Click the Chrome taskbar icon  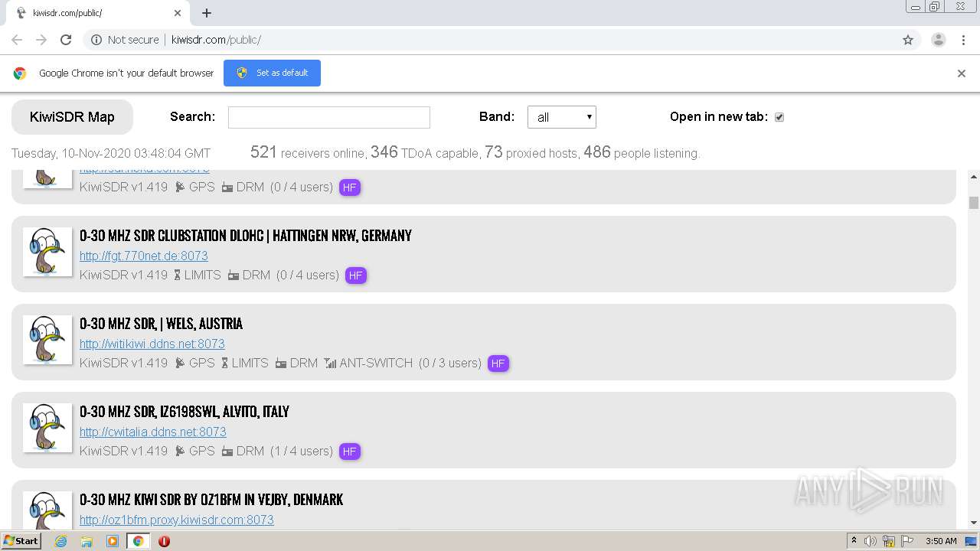[139, 541]
